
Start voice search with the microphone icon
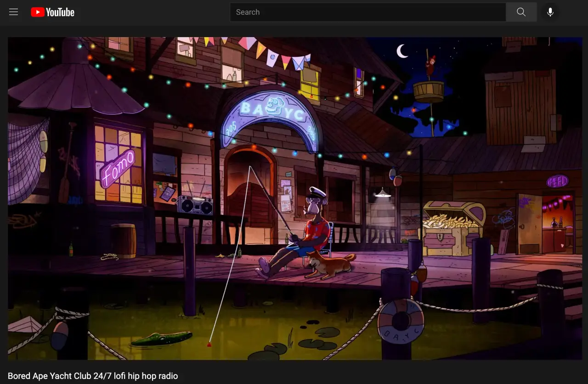pyautogui.click(x=550, y=12)
